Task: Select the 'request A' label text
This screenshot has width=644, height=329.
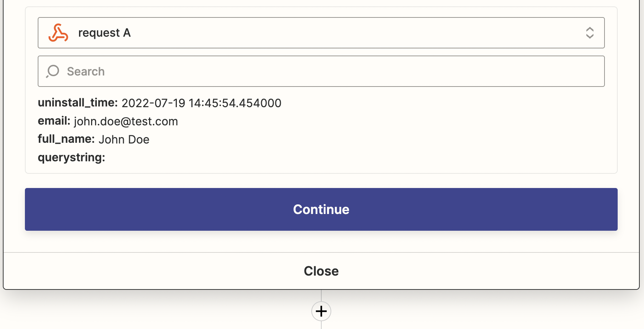Action: [x=104, y=33]
